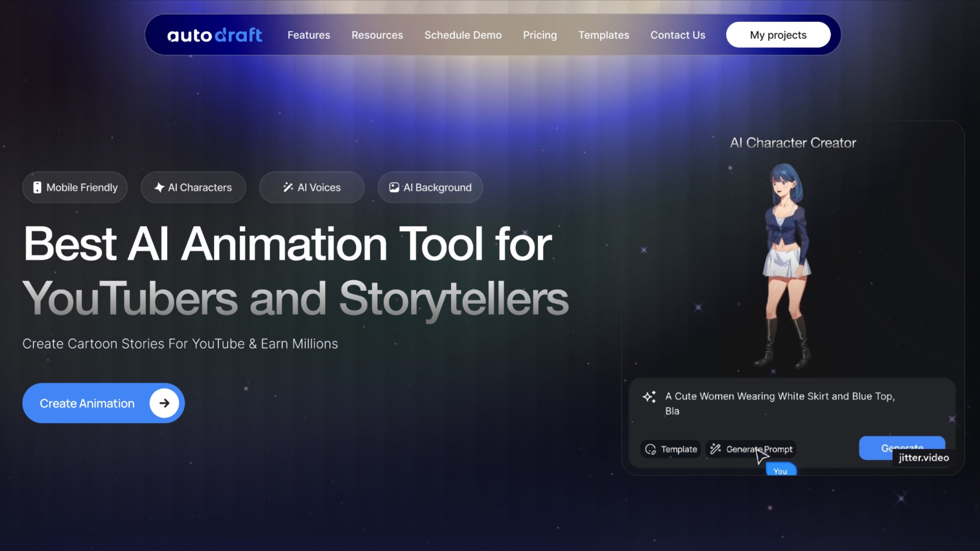Click the blue Generate button
This screenshot has height=551, width=980.
click(x=902, y=448)
